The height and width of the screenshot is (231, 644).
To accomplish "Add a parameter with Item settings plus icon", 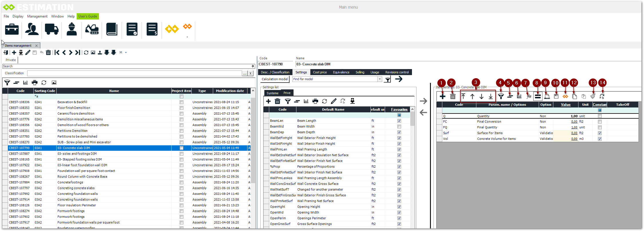I will pyautogui.click(x=442, y=97).
